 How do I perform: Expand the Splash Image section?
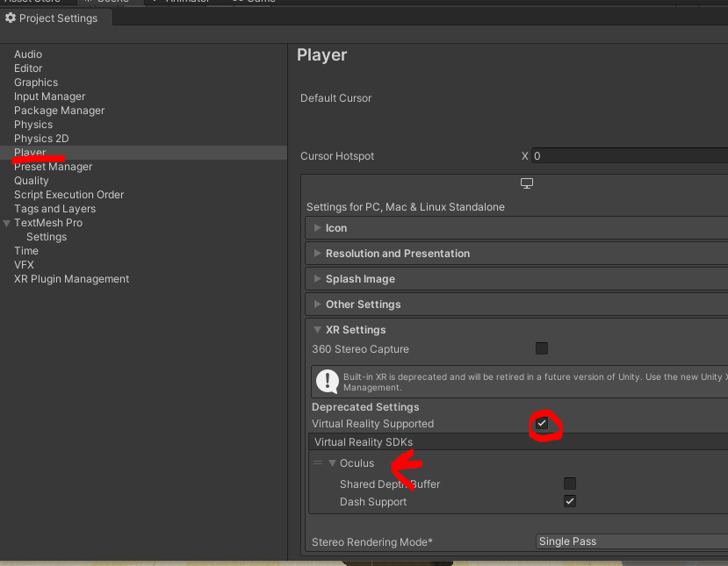click(318, 279)
